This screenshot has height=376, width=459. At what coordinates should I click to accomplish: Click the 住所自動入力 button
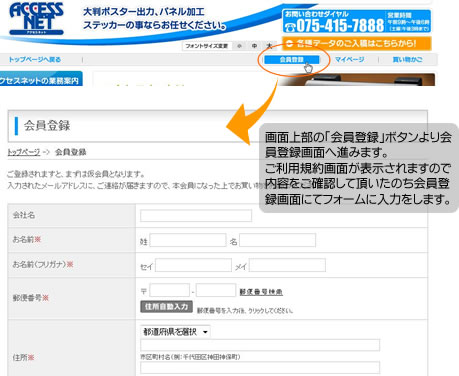click(166, 306)
